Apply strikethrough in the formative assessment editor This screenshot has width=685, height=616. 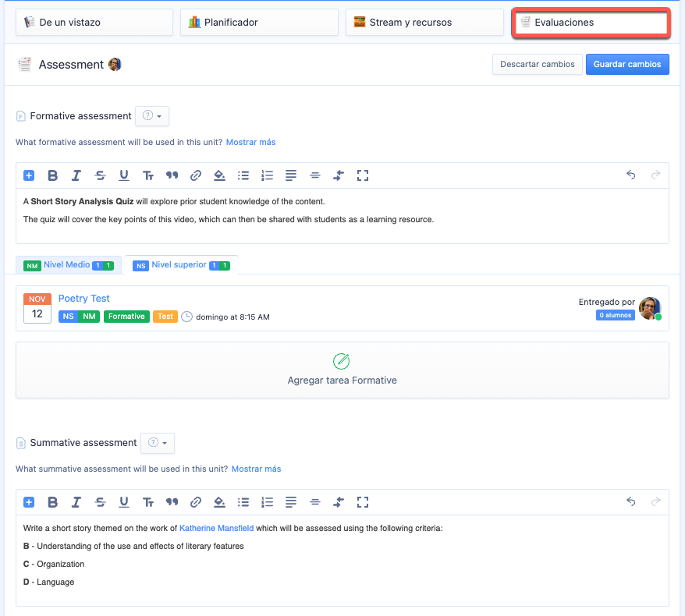100,175
